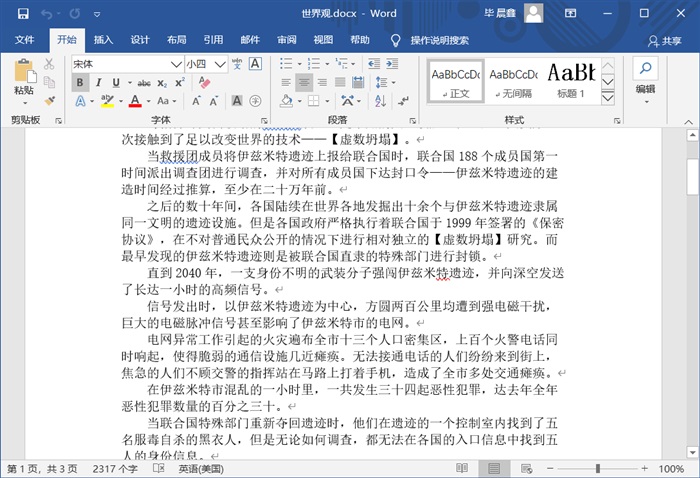
Task: Save document using quick access toolbar
Action: (x=18, y=14)
